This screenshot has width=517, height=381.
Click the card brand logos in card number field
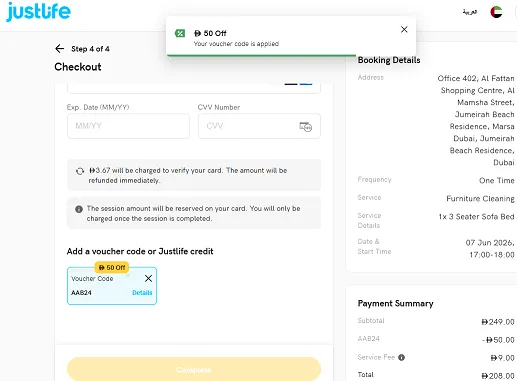(x=298, y=84)
